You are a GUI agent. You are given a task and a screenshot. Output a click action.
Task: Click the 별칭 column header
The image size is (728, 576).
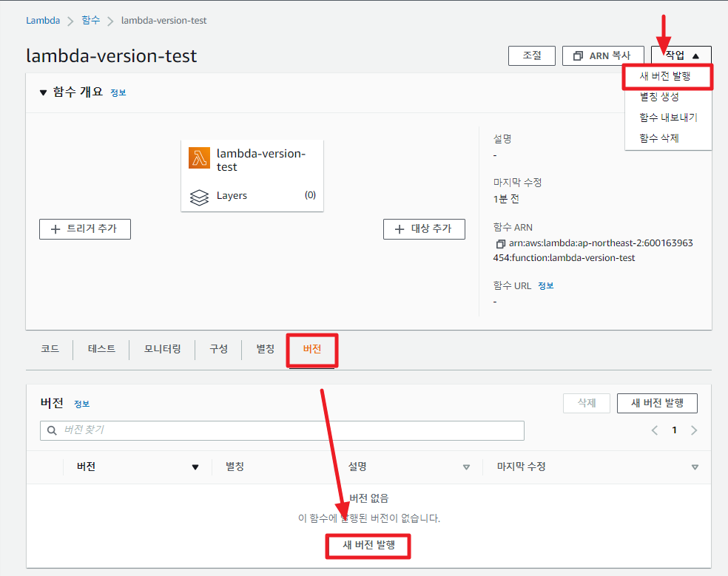click(x=235, y=467)
